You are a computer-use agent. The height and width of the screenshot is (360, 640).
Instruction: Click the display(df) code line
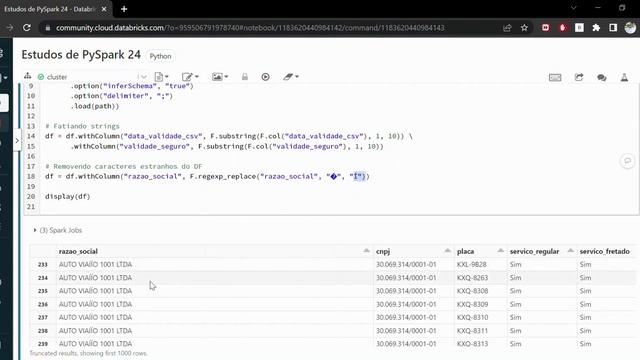[x=67, y=196]
